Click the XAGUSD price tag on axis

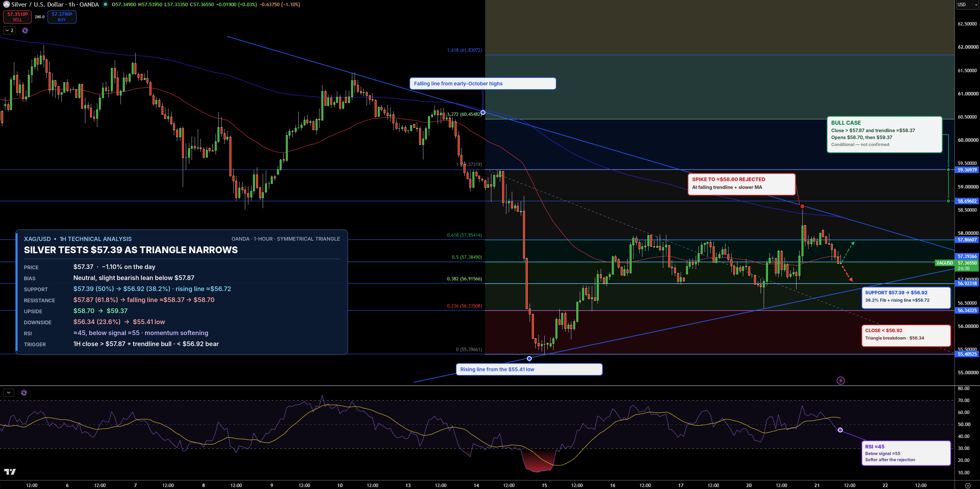(944, 263)
